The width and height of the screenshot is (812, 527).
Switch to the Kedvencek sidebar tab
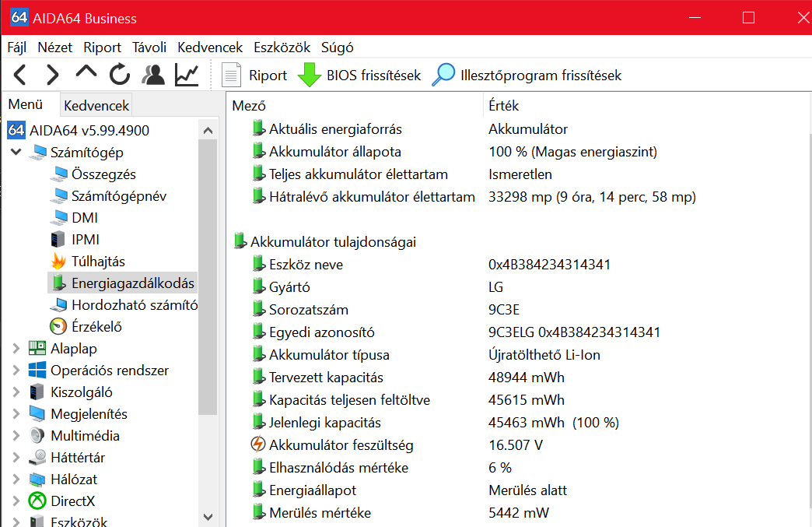pyautogui.click(x=96, y=105)
